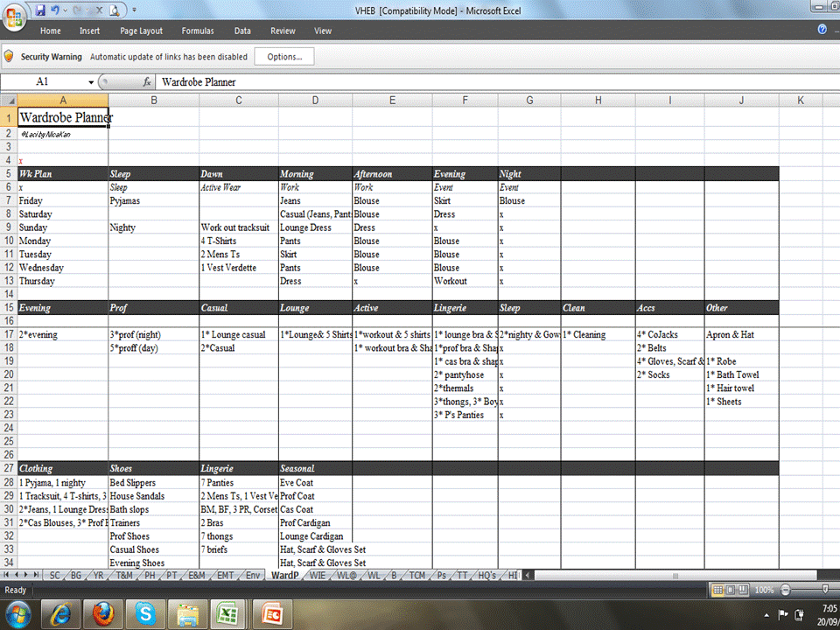Image resolution: width=840 pixels, height=630 pixels.
Task: Jump to the last sheet tab with the navigation arrow
Action: point(36,574)
